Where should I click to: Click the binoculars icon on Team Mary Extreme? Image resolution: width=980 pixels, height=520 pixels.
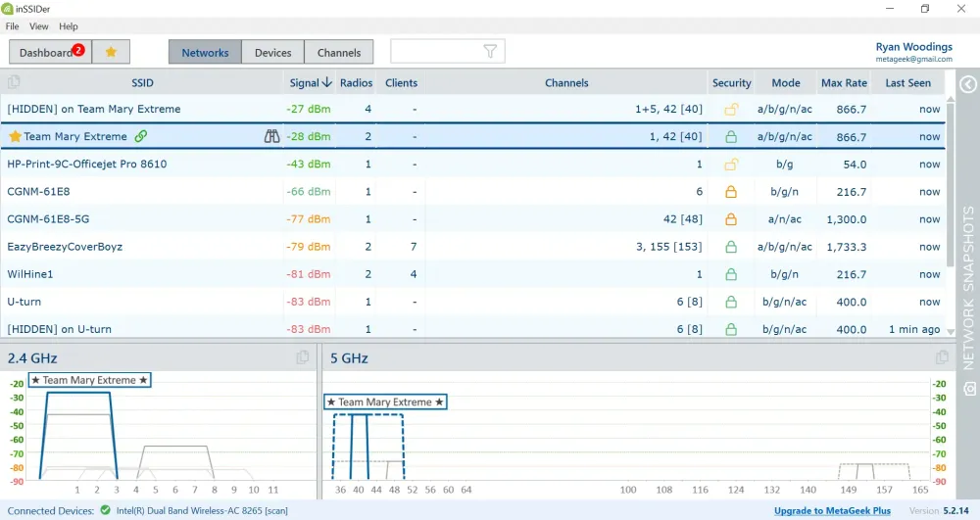(272, 137)
